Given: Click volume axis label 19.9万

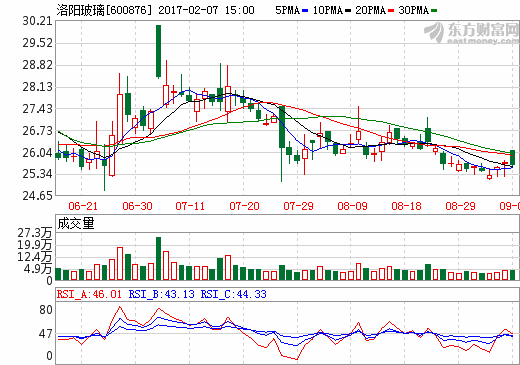Looking at the screenshot, I should [x=35, y=245].
